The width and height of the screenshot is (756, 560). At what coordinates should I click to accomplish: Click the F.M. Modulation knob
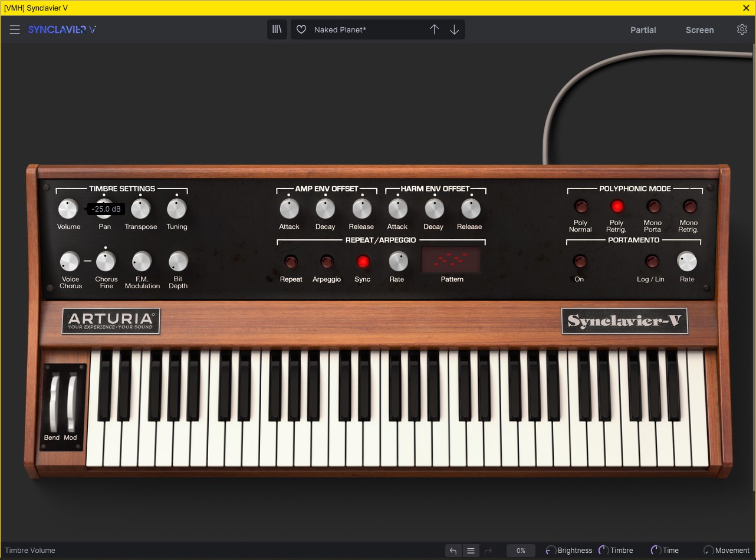tap(142, 261)
